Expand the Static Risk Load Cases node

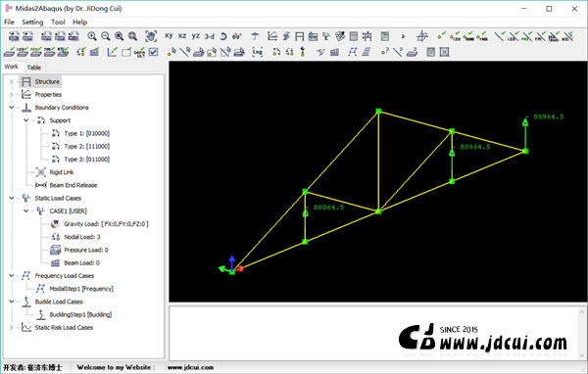11,328
